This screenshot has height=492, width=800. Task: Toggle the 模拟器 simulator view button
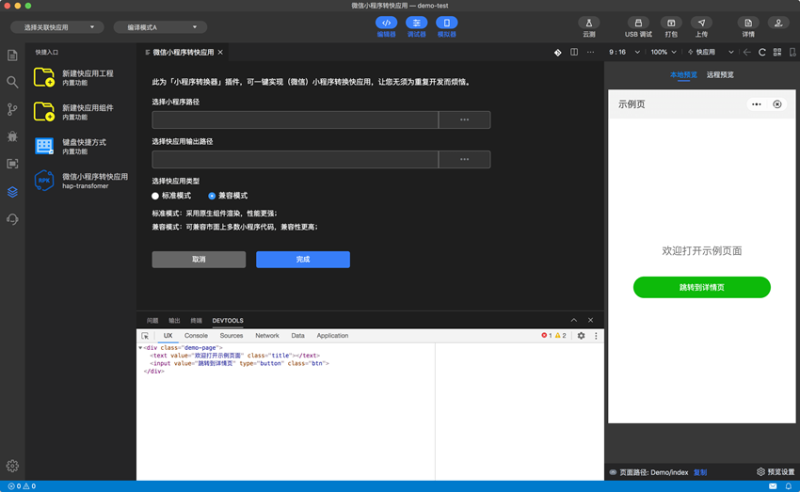pyautogui.click(x=446, y=27)
